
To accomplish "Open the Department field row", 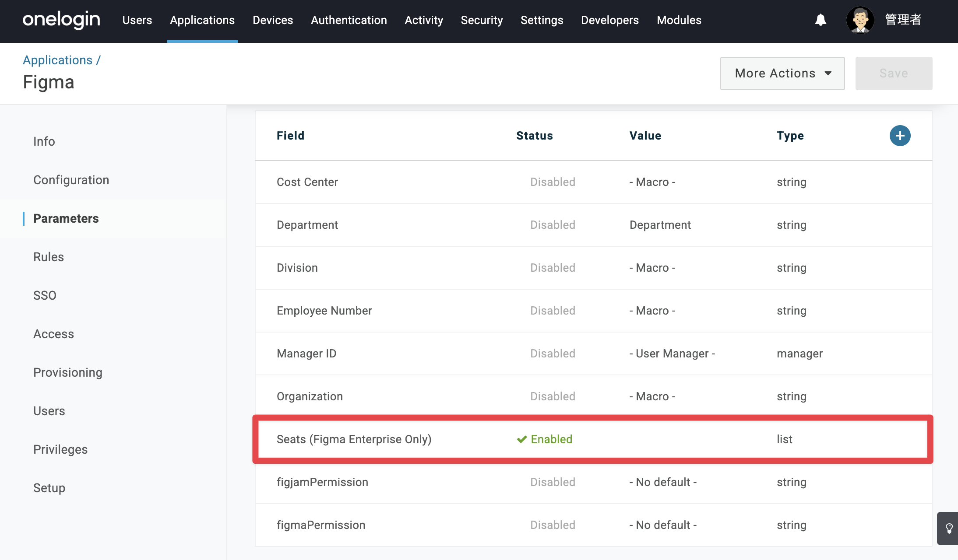I will (593, 225).
